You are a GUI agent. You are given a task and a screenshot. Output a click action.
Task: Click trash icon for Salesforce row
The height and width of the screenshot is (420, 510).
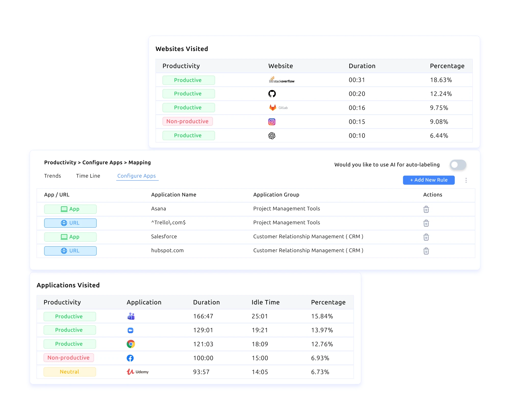[426, 237]
